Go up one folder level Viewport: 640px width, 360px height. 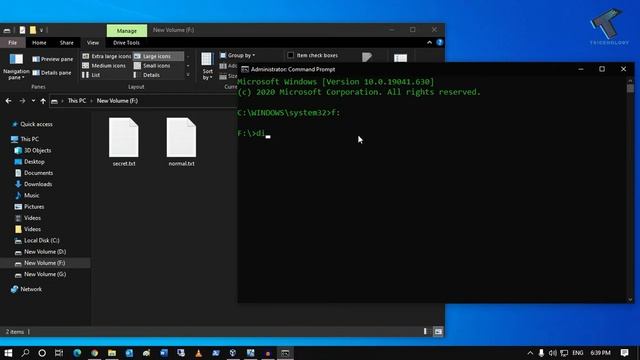[43, 101]
